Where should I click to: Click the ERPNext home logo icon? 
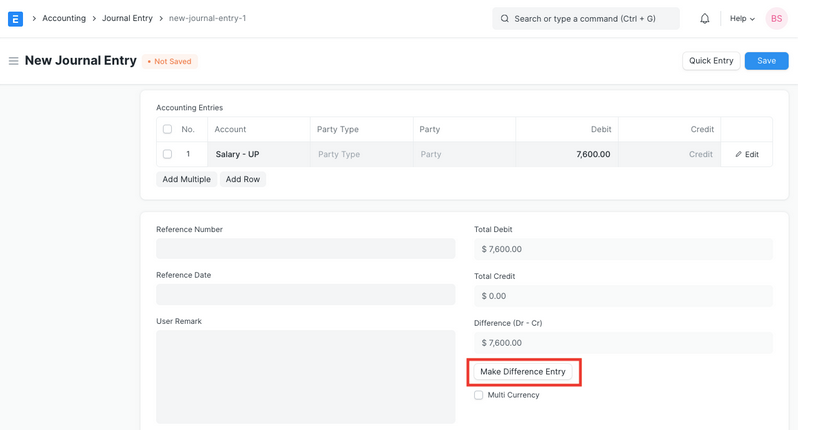coord(15,19)
